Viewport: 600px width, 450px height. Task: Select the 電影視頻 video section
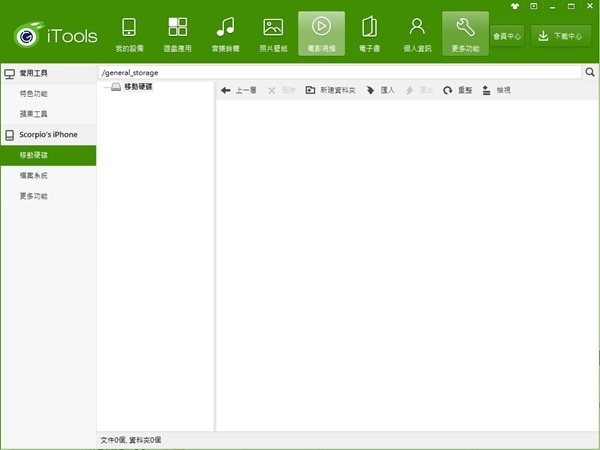coord(321,34)
